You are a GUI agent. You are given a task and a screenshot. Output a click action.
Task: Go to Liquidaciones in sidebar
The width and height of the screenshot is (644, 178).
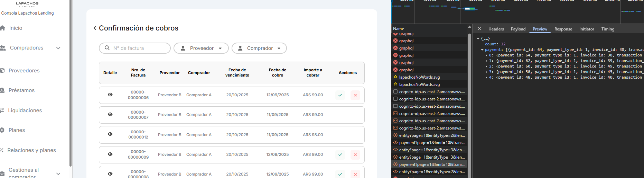pos(25,110)
